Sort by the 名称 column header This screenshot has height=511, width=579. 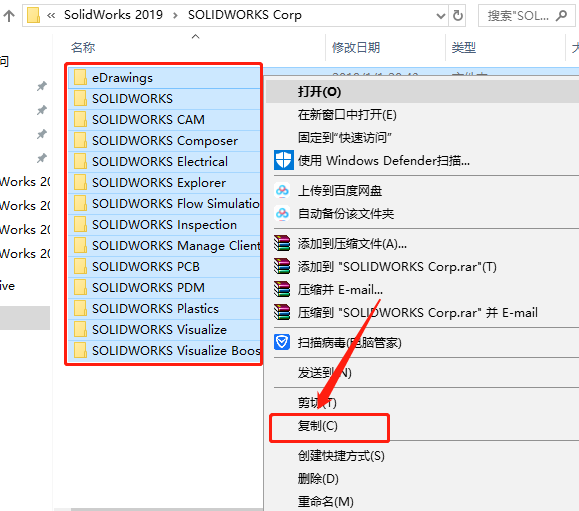(x=83, y=48)
